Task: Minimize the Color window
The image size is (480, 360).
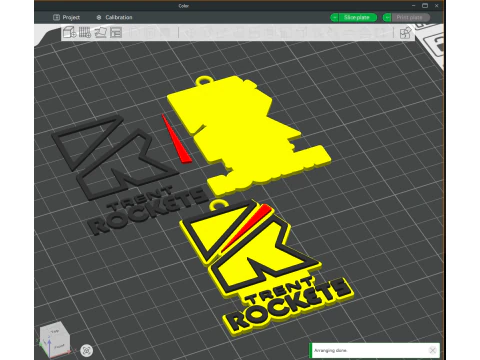Action: [414, 6]
